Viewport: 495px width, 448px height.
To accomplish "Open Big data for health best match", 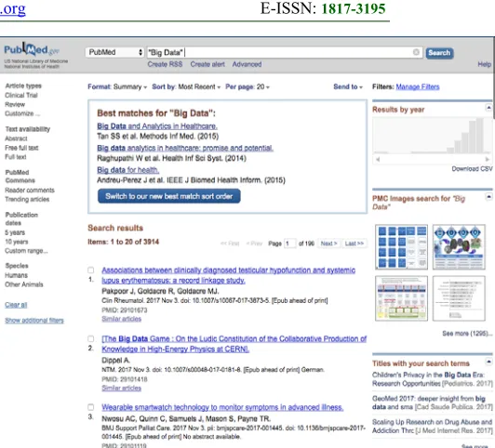I will coord(127,170).
